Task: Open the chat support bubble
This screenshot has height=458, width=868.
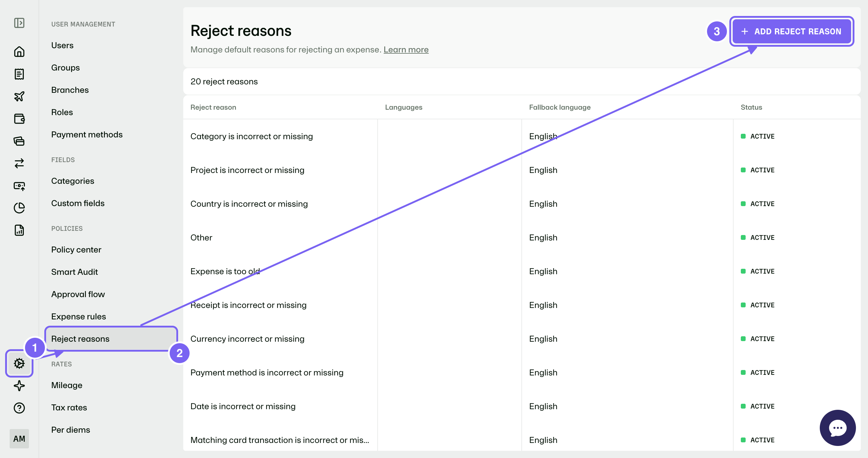Action: [837, 428]
